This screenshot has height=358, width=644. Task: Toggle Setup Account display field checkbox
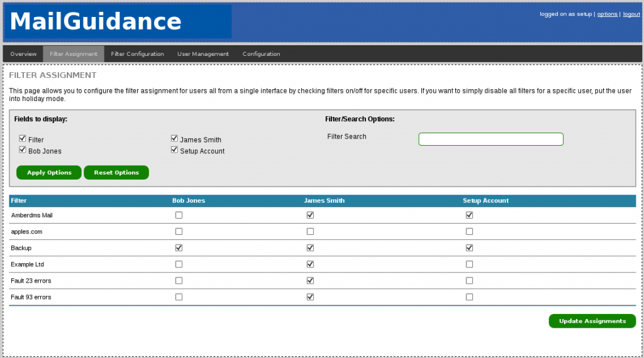[174, 150]
